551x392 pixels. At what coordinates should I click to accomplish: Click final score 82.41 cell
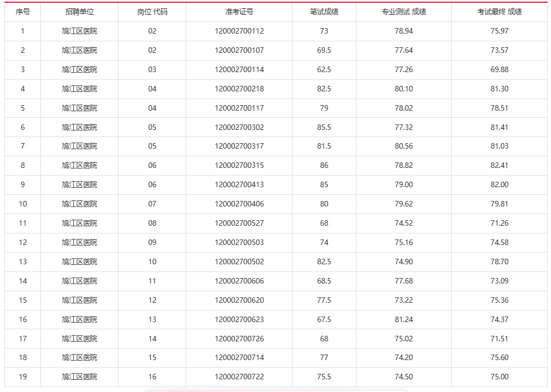499,166
